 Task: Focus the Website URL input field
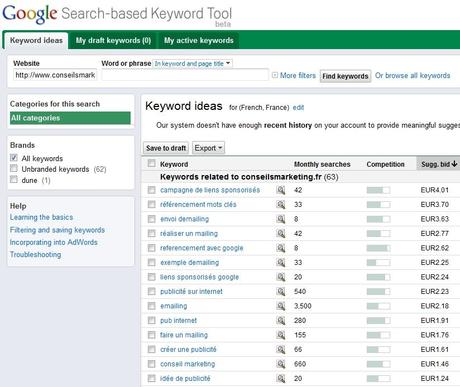point(55,75)
